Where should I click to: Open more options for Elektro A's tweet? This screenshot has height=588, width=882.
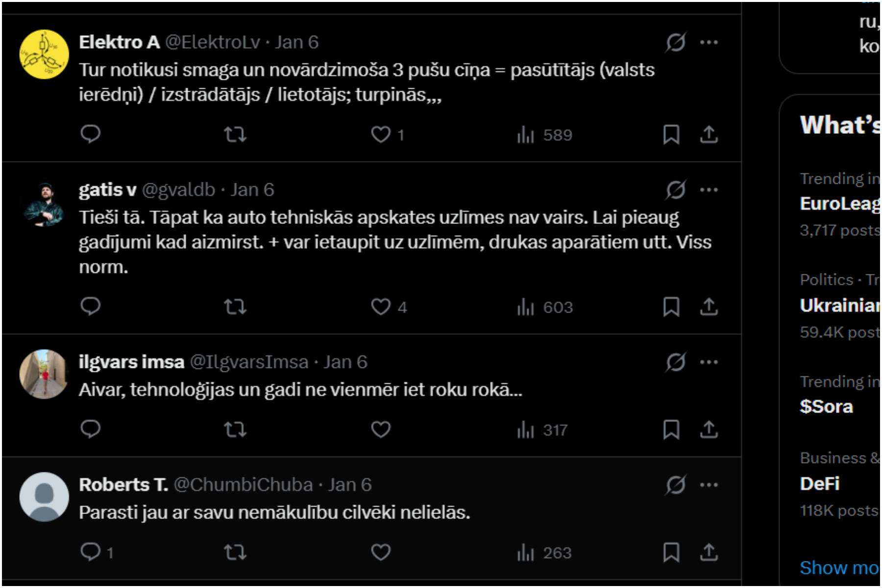(x=709, y=43)
